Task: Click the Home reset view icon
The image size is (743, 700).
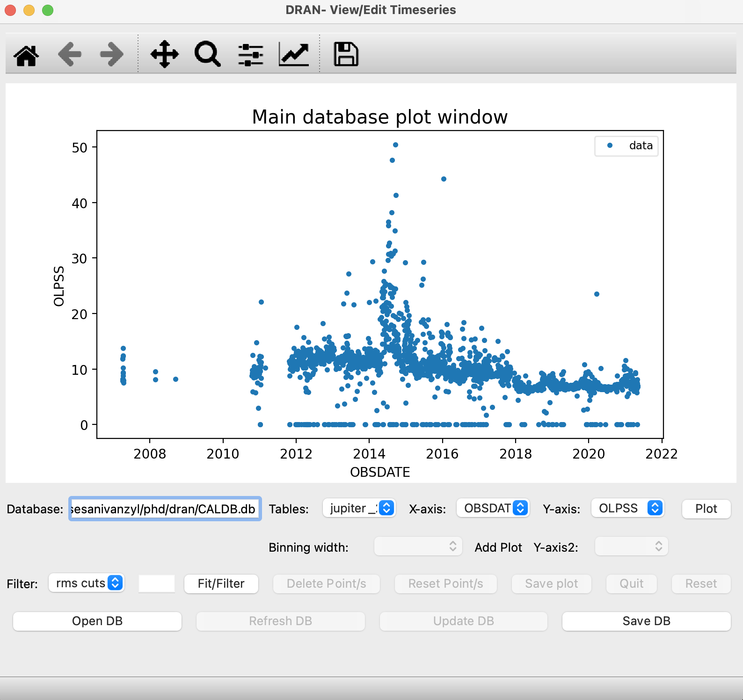Action: tap(26, 55)
